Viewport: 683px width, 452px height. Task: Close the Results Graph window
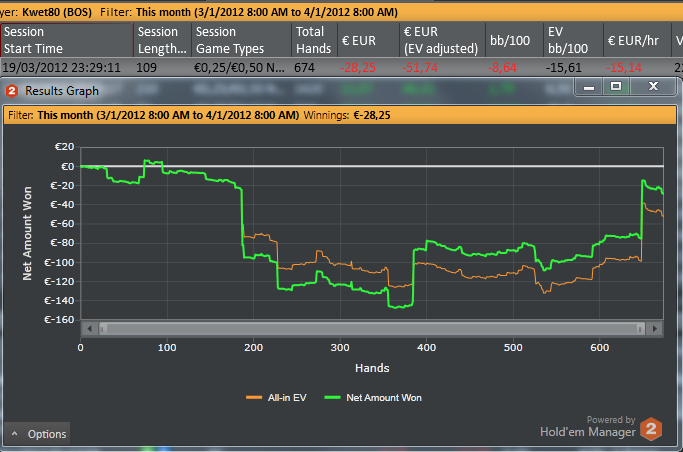point(653,86)
